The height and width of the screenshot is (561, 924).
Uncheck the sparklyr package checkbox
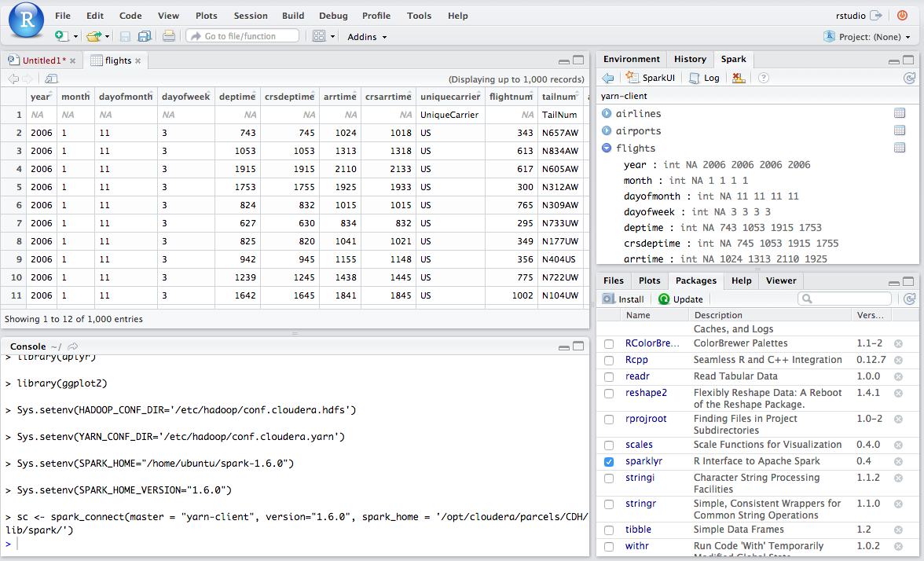tap(609, 462)
